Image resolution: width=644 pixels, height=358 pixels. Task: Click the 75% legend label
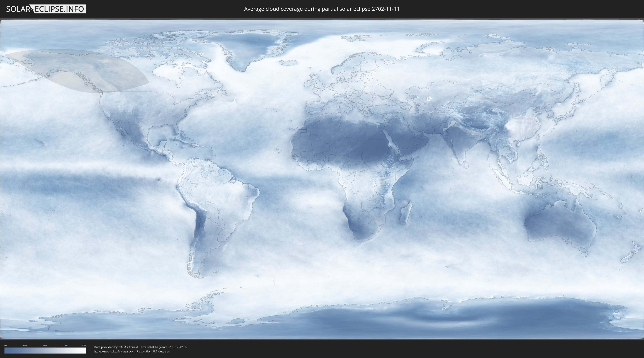point(65,345)
